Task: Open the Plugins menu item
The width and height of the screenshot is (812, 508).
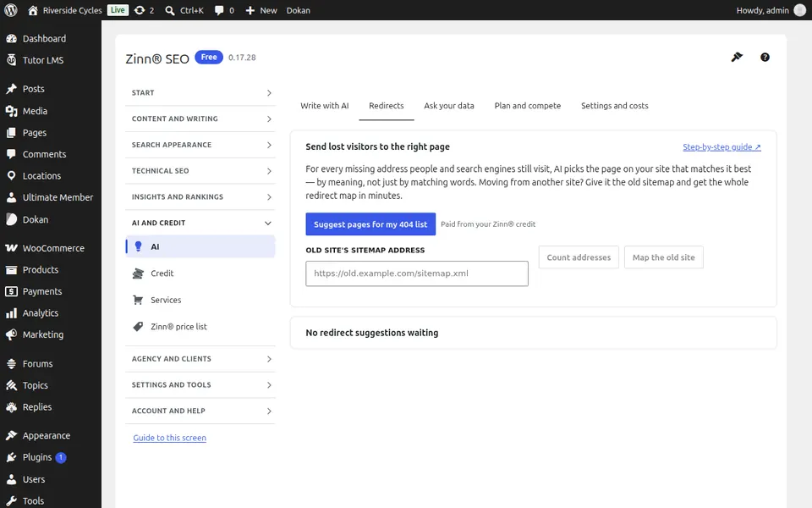Action: pos(51,457)
